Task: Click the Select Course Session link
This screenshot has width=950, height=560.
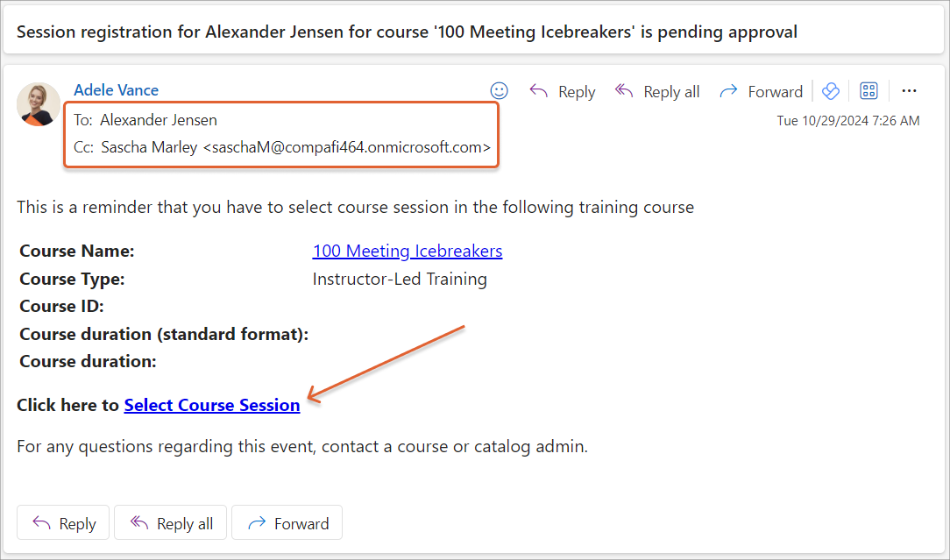Action: pyautogui.click(x=212, y=405)
